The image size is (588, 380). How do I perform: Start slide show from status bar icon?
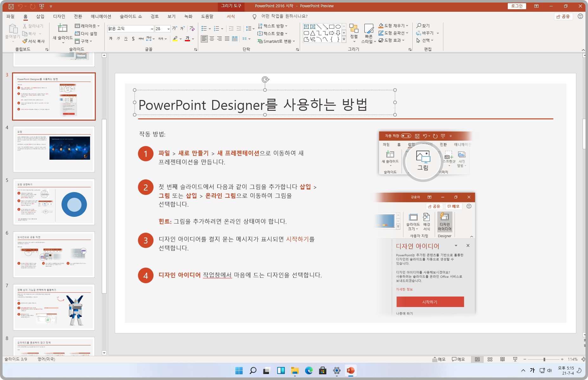pos(515,359)
